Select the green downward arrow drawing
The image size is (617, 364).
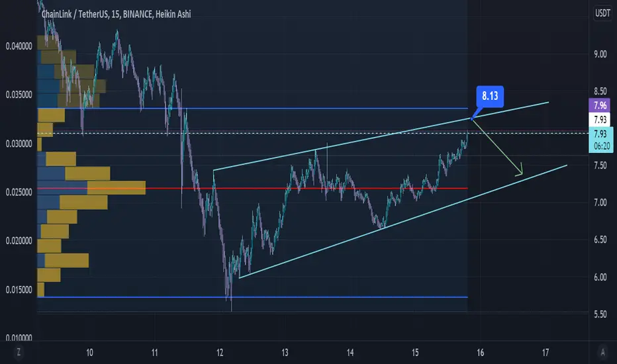point(497,147)
